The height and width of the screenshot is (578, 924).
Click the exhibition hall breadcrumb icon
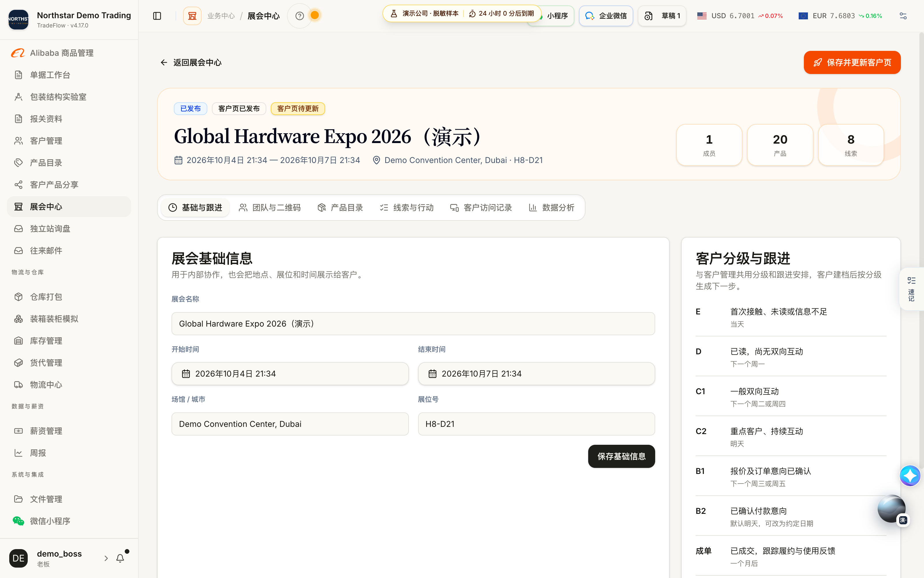click(192, 16)
